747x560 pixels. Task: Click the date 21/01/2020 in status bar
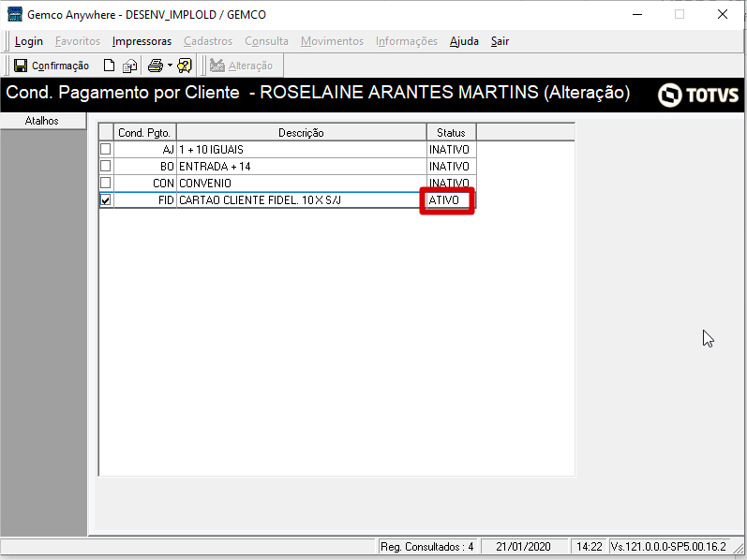click(523, 546)
